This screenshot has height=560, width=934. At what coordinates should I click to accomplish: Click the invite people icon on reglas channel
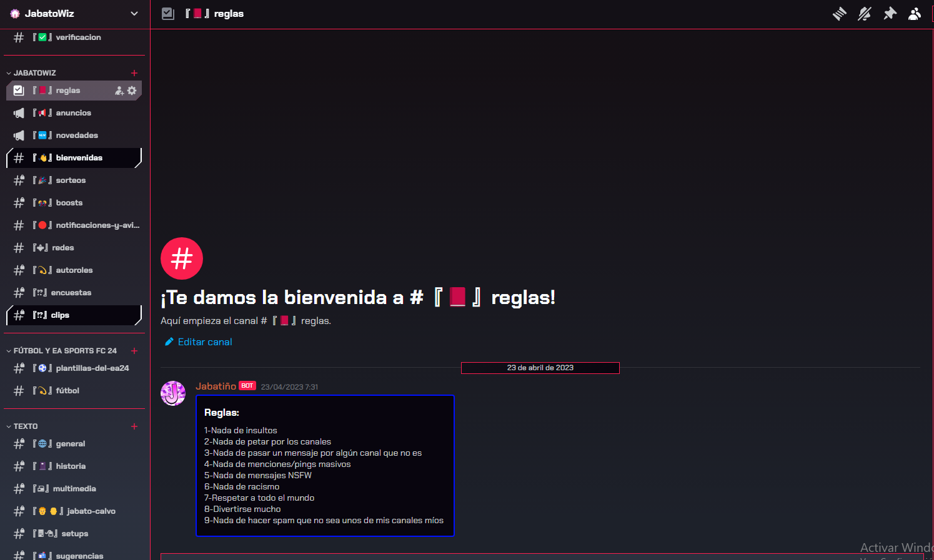(x=119, y=90)
